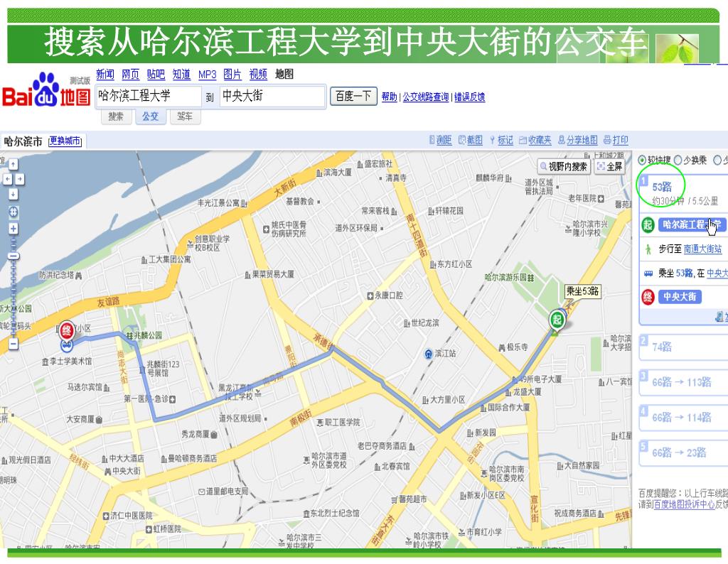Open the Baidu Maps logo
The height and width of the screenshot is (564, 728).
pos(46,92)
